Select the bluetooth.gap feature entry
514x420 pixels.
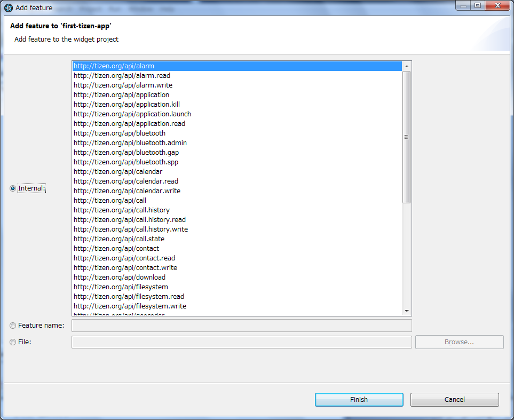238,153
